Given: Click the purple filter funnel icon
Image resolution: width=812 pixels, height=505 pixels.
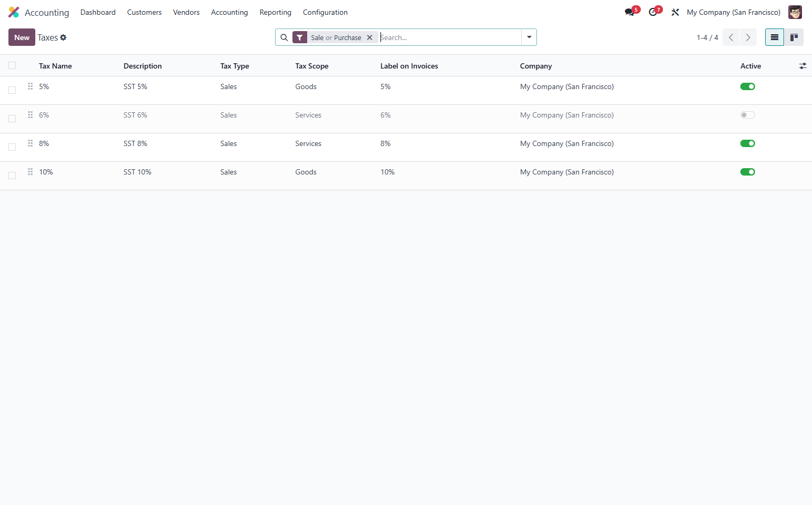Looking at the screenshot, I should click(300, 37).
